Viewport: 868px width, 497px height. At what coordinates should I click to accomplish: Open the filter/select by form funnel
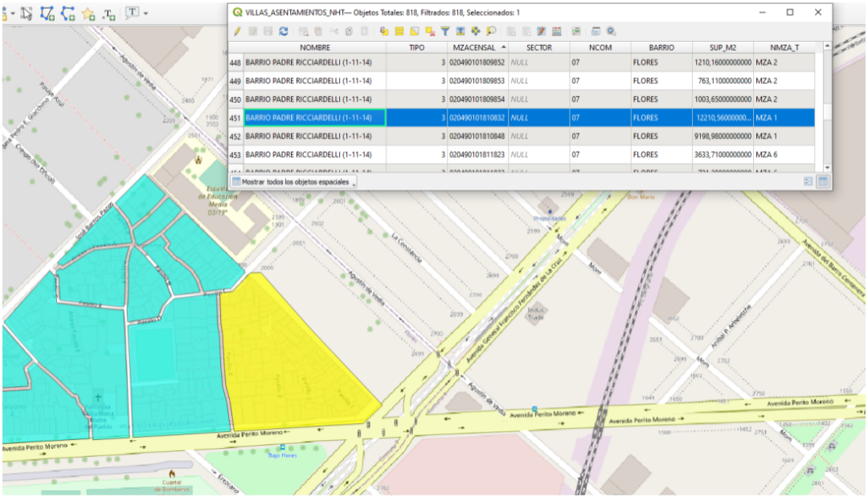[x=444, y=31]
